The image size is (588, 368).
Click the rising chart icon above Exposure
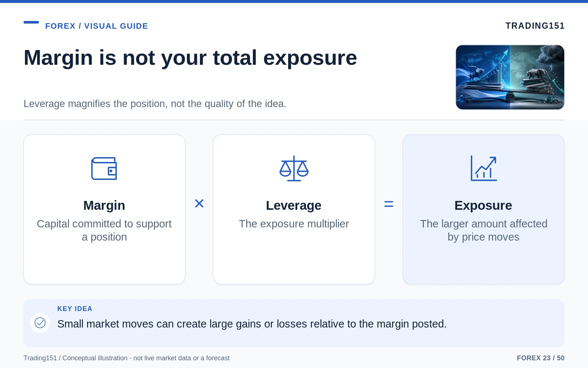[484, 169]
